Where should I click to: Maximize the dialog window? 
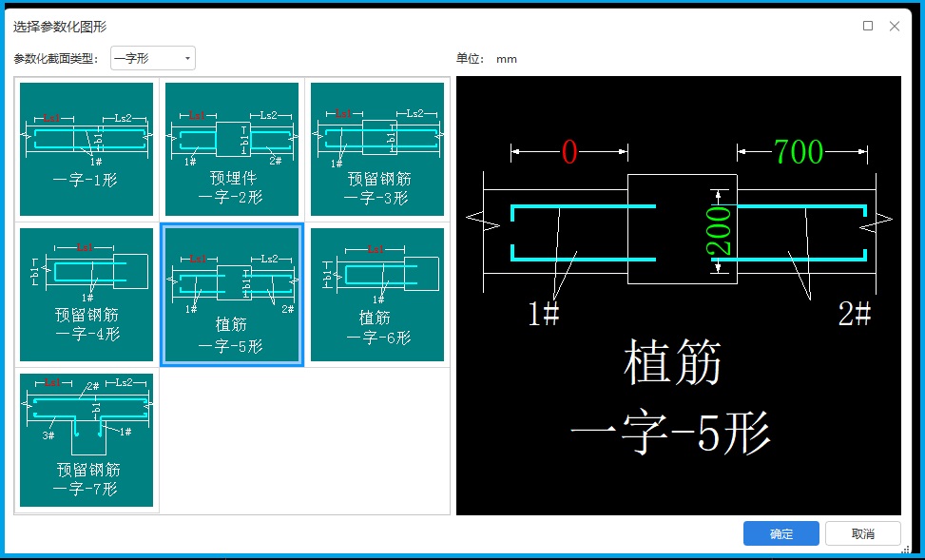tap(868, 26)
